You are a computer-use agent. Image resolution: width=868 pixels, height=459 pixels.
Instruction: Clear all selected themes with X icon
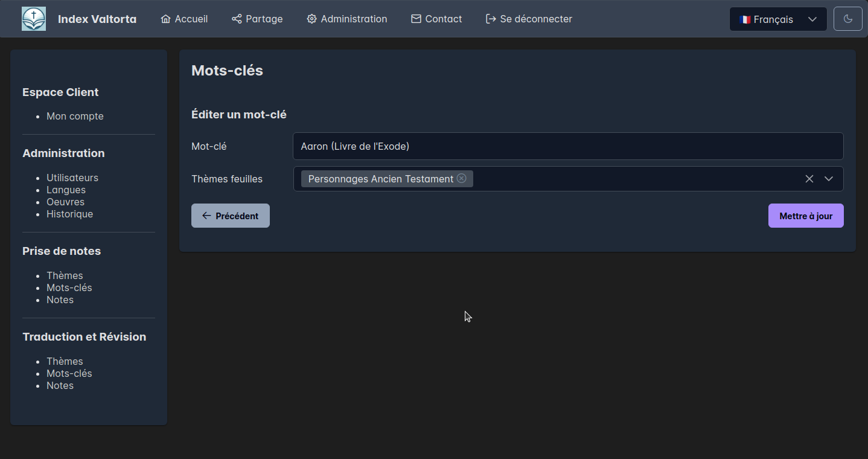point(809,179)
